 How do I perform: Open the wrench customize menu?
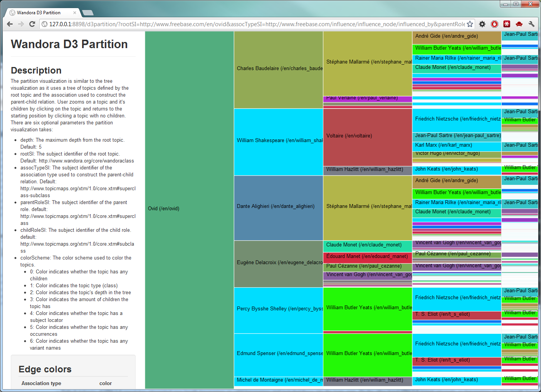pos(531,24)
